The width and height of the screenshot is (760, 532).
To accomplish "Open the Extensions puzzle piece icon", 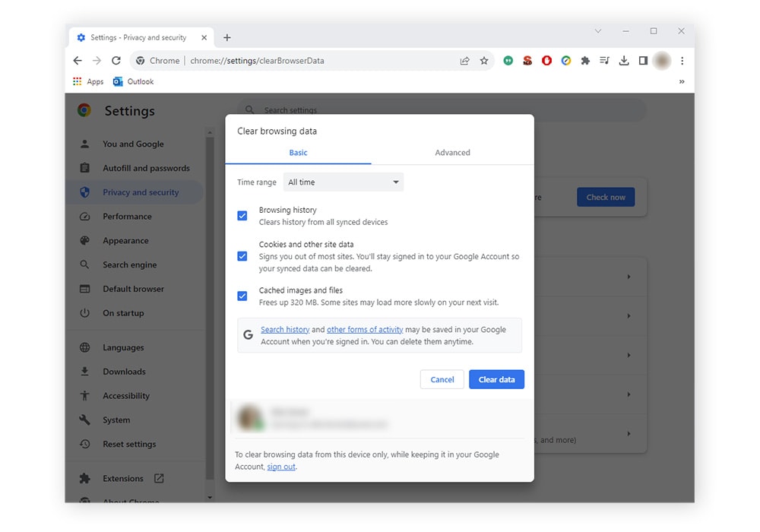I will (x=585, y=61).
